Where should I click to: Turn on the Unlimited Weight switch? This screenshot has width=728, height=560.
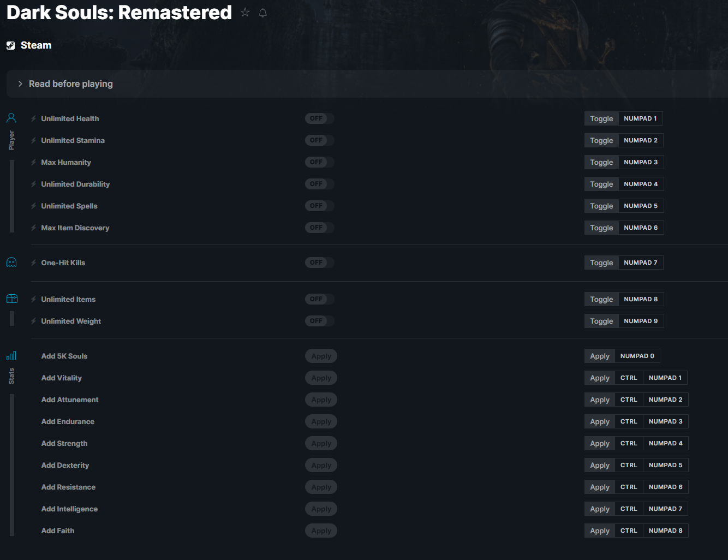coord(320,321)
